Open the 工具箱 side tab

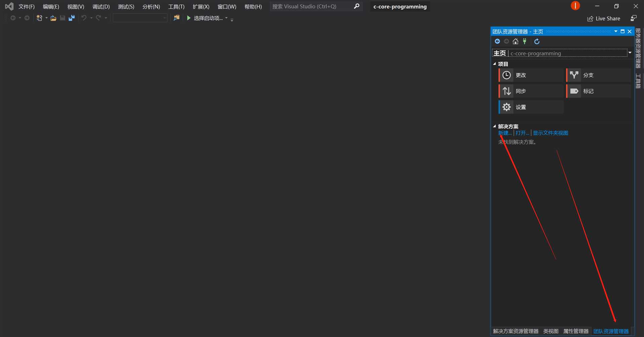638,81
